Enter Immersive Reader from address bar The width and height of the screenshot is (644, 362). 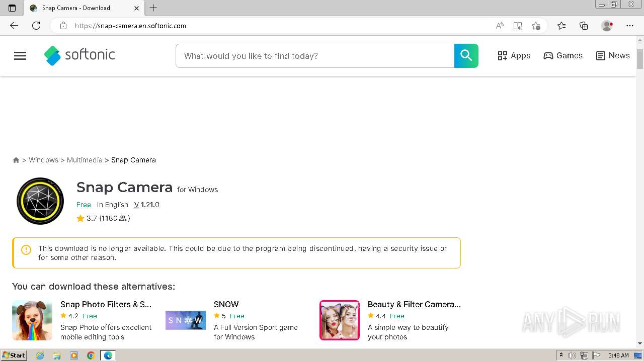[518, 26]
